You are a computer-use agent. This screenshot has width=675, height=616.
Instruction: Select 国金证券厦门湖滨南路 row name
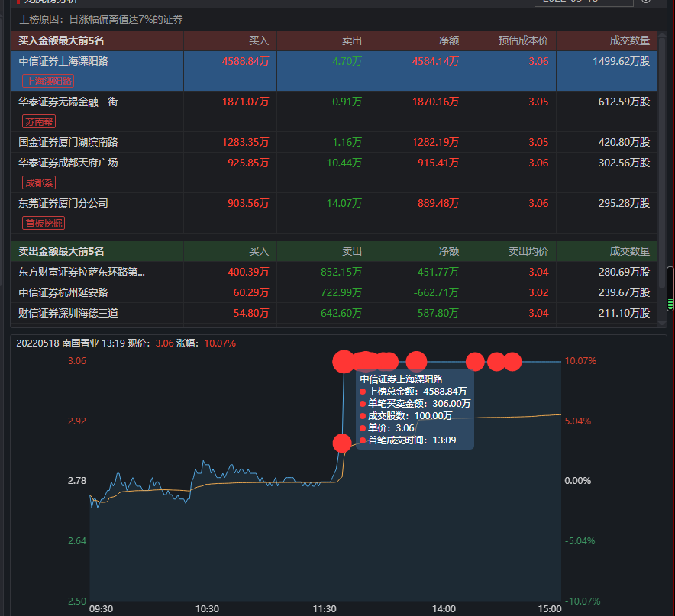(x=68, y=143)
